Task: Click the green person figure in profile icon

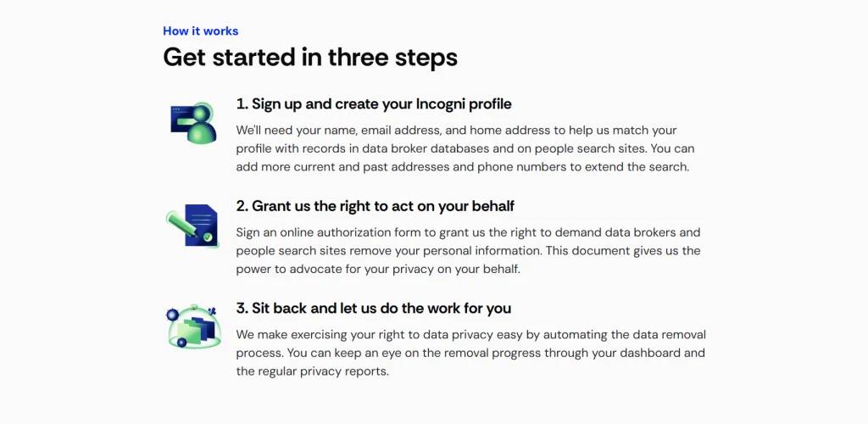Action: click(x=203, y=127)
